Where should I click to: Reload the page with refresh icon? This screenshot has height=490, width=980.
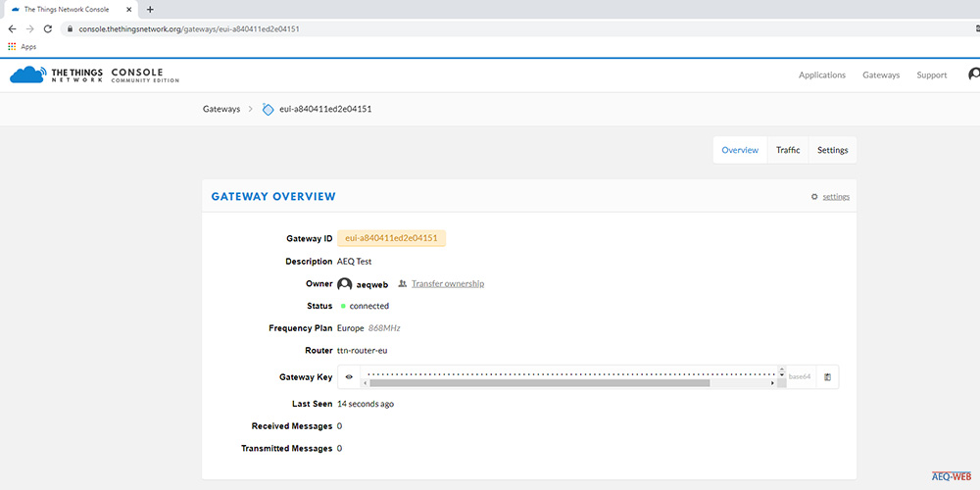(47, 28)
